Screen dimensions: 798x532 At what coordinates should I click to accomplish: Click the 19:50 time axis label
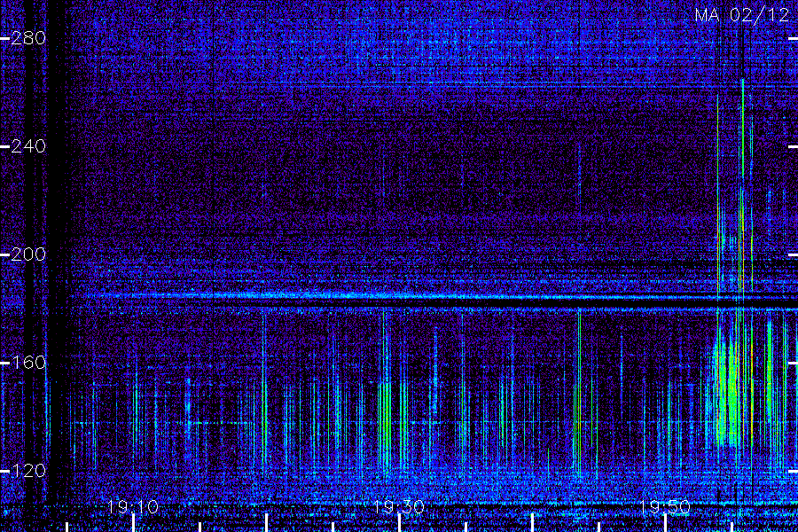(665, 507)
